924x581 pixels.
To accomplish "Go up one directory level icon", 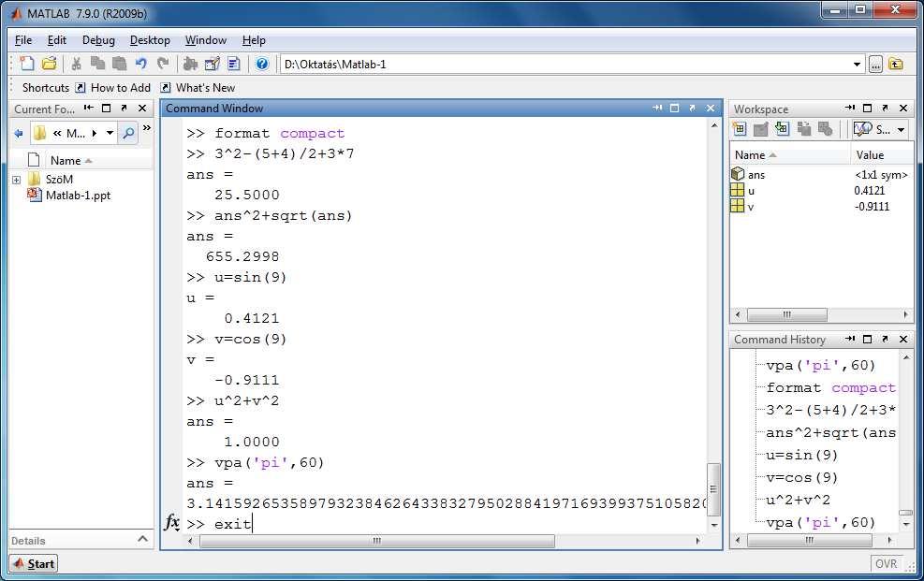I will tap(896, 65).
